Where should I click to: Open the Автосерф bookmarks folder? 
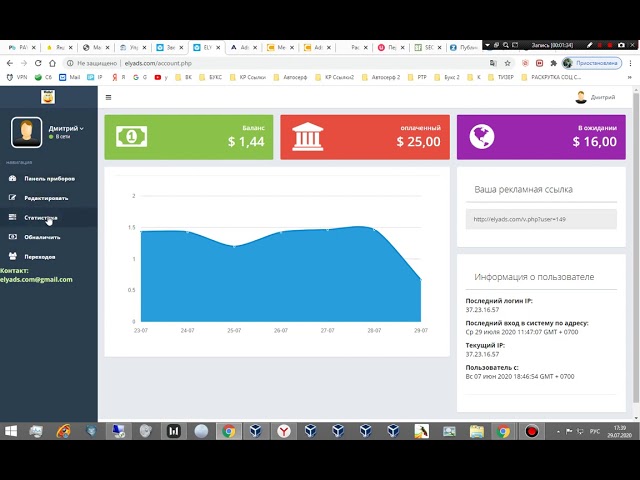291,77
